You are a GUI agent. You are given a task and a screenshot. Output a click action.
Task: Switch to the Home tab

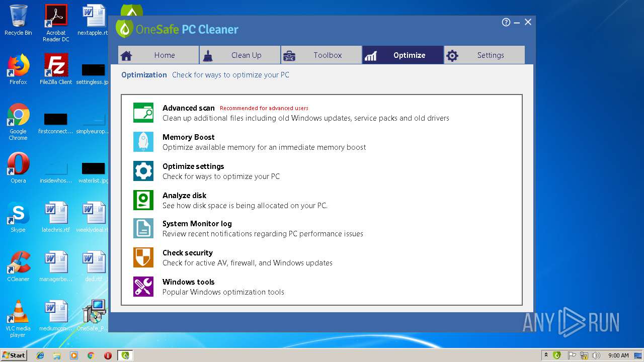158,55
